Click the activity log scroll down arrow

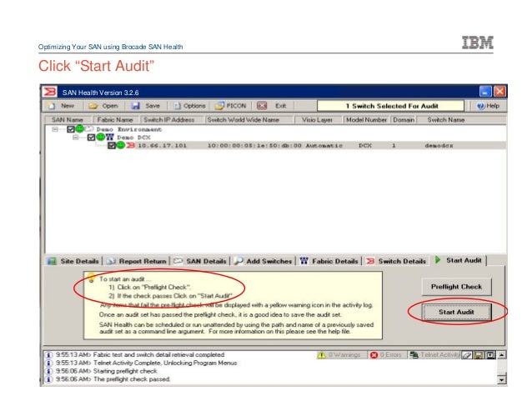coord(501,379)
